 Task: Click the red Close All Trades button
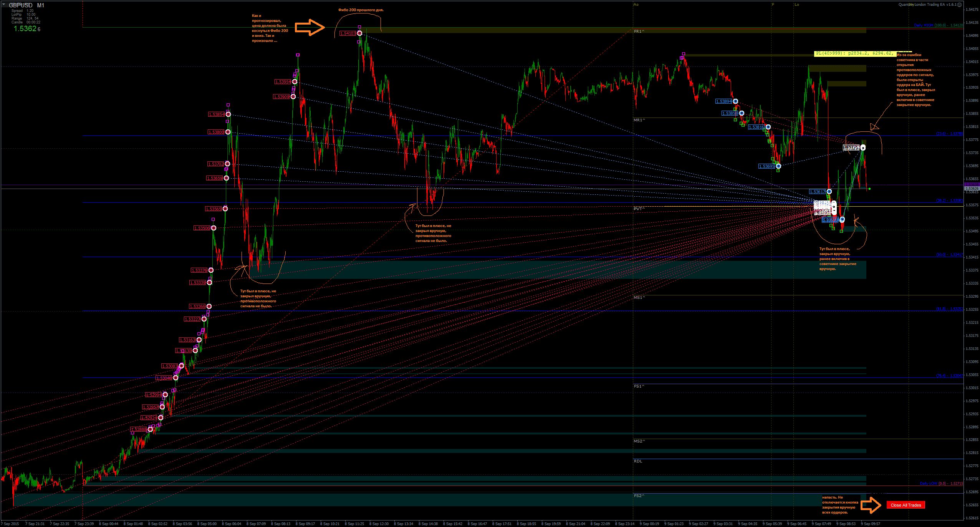(906, 505)
